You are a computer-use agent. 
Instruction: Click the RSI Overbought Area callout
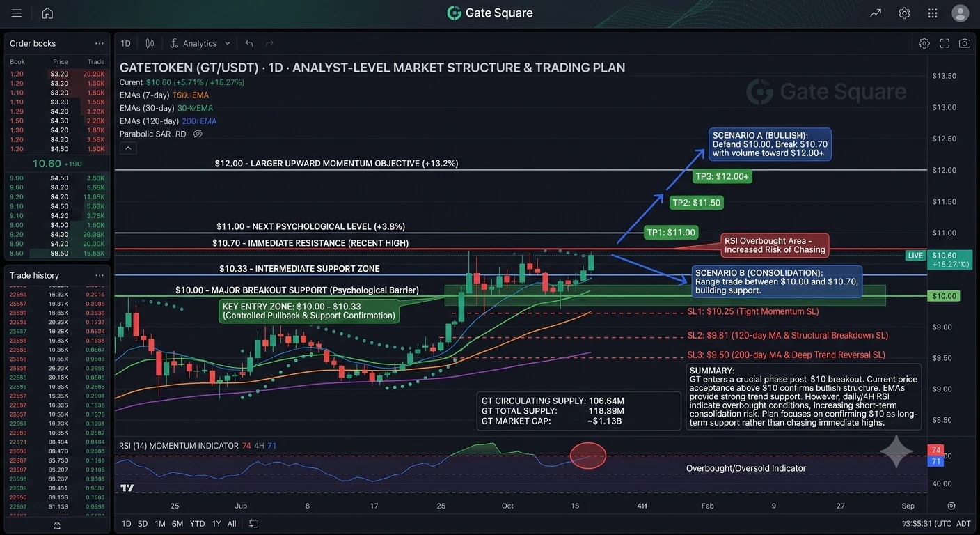click(x=775, y=245)
